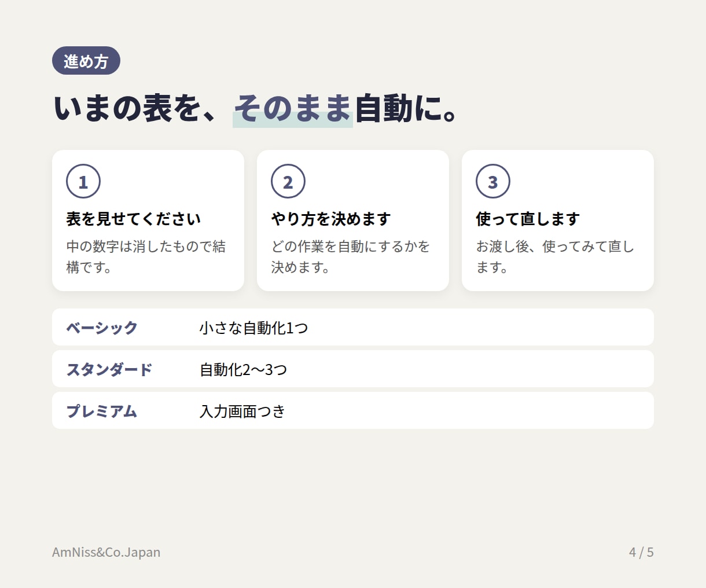706x588 pixels.
Task: Click the プレミアム plan label
Action: [x=102, y=411]
